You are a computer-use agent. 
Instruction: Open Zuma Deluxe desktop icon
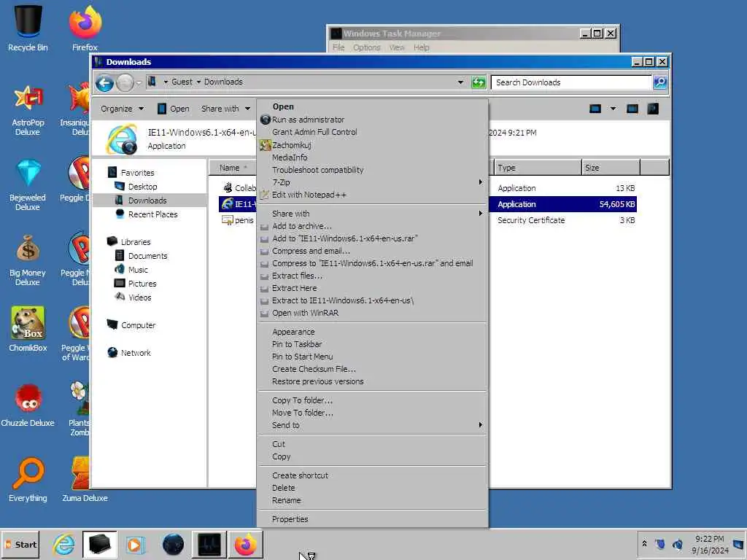coord(85,480)
